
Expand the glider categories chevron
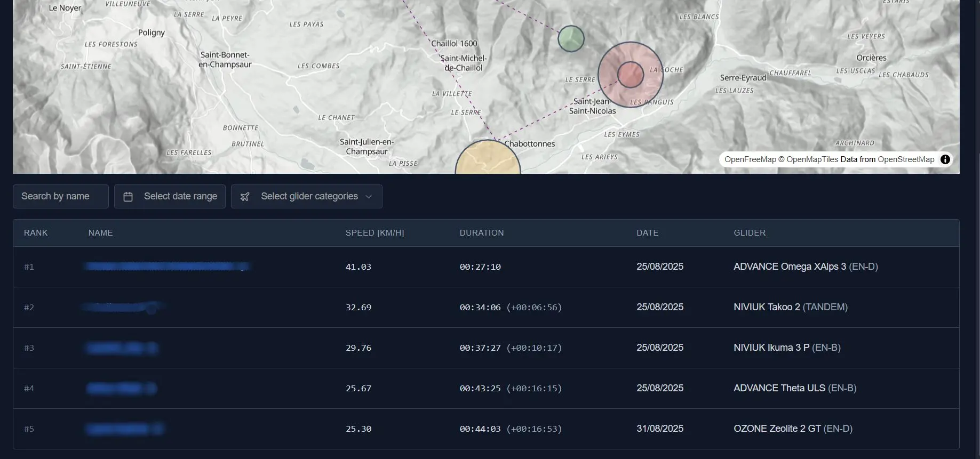[x=369, y=197]
